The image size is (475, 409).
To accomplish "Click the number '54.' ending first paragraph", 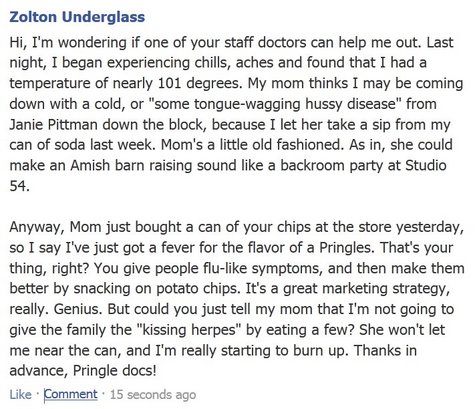I will [x=19, y=186].
